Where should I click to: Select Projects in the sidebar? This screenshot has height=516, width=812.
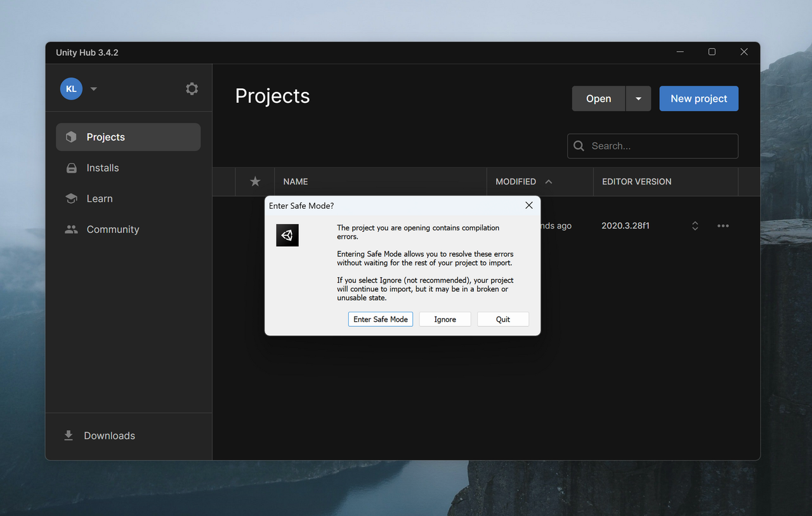pyautogui.click(x=128, y=137)
